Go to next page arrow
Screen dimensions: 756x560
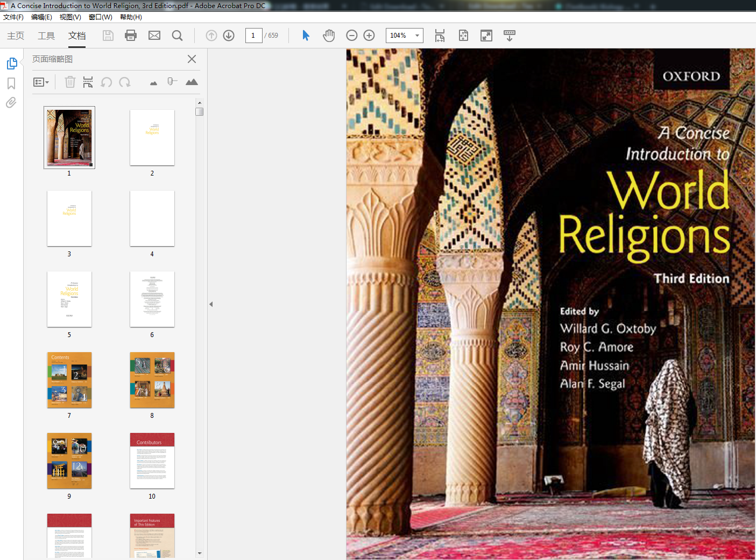[x=229, y=36]
